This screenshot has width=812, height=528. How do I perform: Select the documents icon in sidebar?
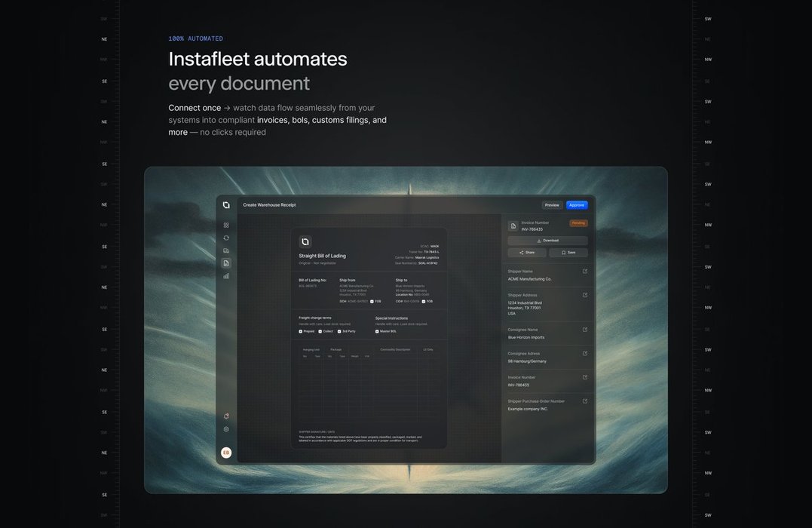[x=226, y=263]
